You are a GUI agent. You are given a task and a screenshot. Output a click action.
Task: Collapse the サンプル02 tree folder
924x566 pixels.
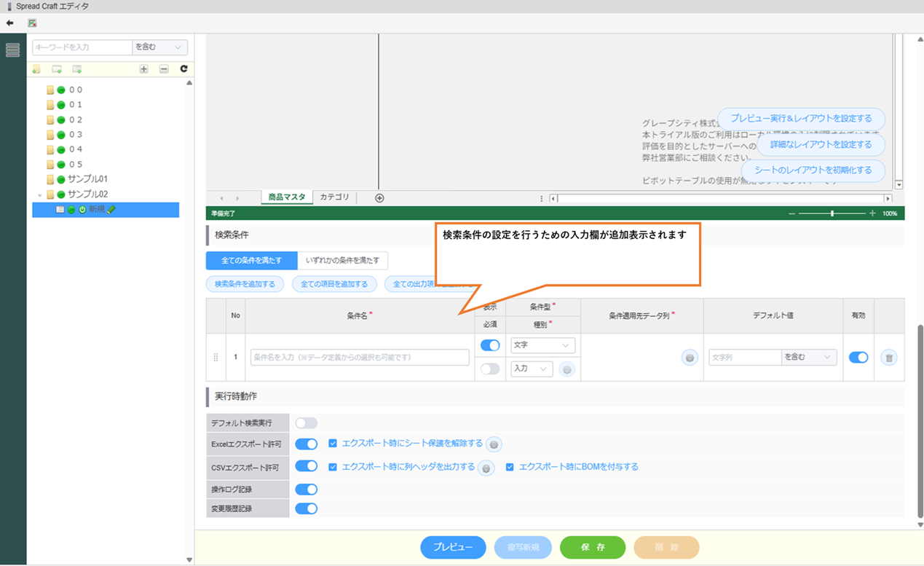click(40, 194)
